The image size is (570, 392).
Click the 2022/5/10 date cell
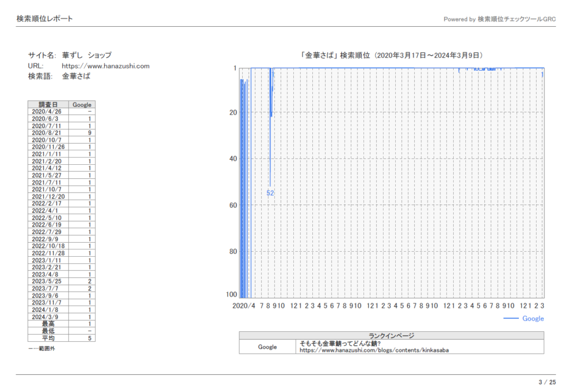click(x=48, y=218)
